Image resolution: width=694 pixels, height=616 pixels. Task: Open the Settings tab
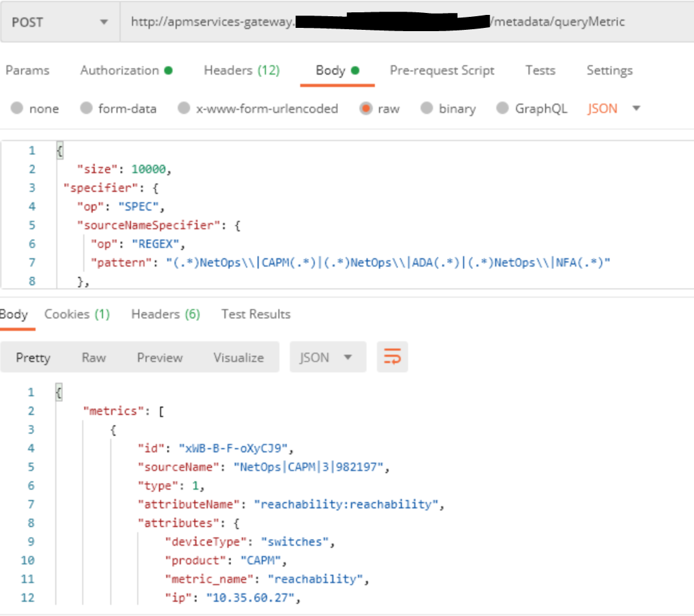(610, 71)
